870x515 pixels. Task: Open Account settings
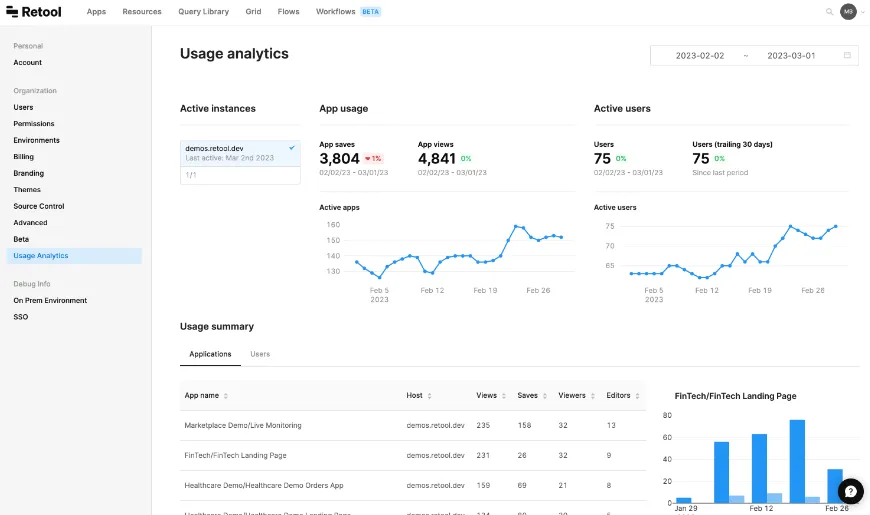click(x=28, y=63)
